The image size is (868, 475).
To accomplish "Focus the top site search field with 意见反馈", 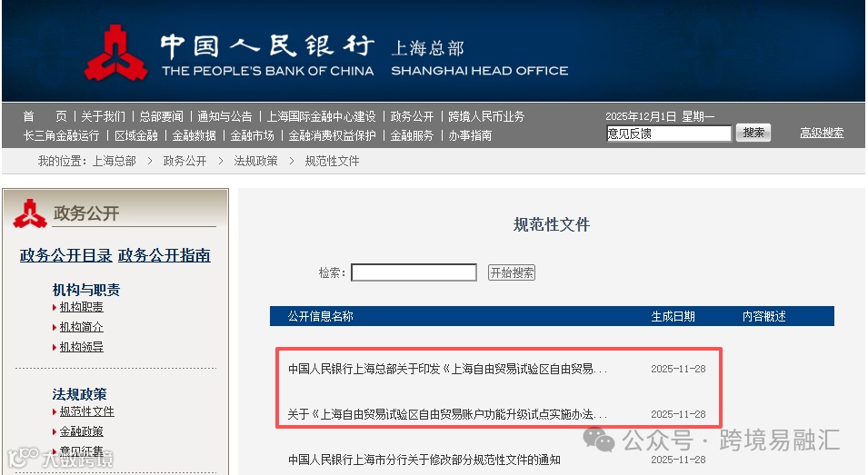I will coord(669,134).
